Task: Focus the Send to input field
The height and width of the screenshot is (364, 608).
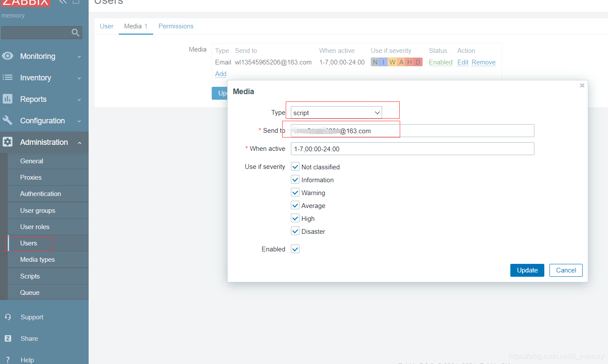Action: (412, 131)
